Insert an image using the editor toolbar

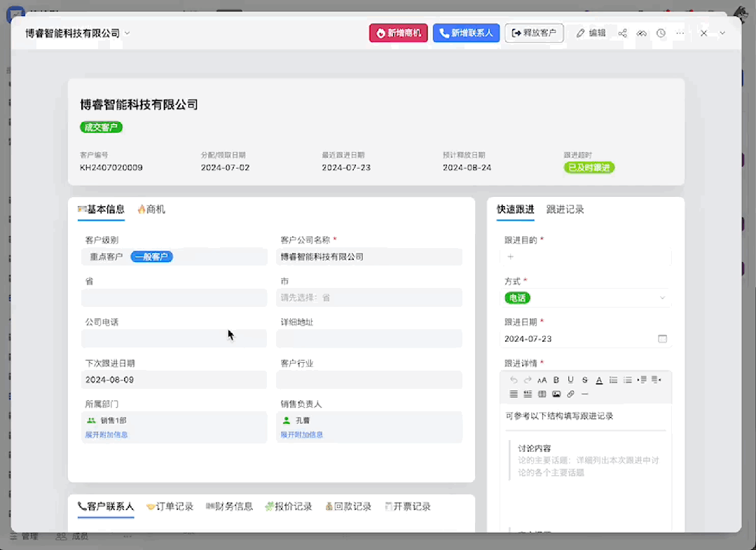pos(556,394)
